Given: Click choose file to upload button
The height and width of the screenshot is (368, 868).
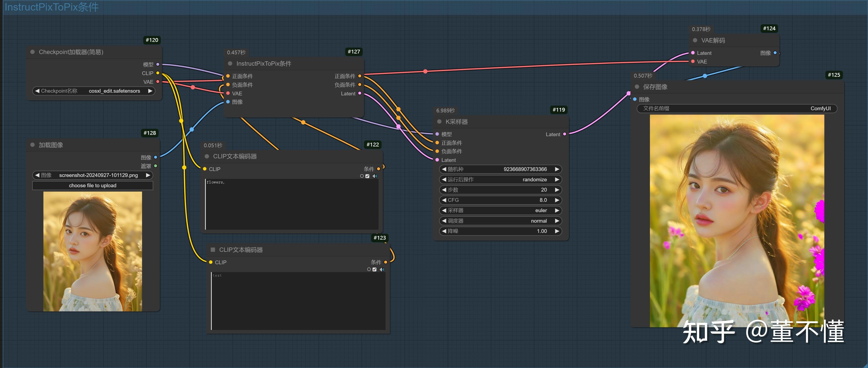Looking at the screenshot, I should pos(92,186).
